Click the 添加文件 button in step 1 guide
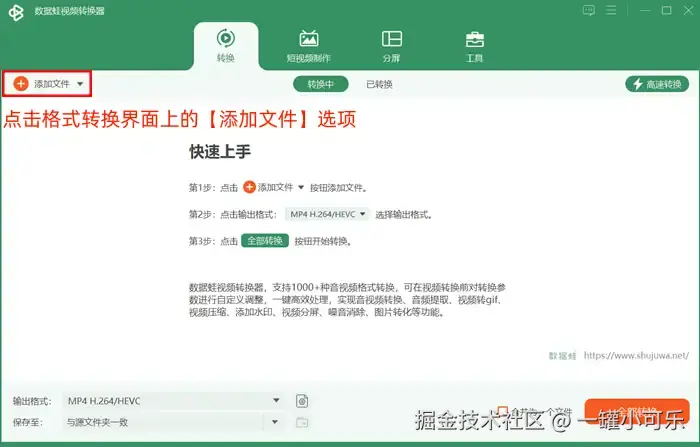 [268, 187]
